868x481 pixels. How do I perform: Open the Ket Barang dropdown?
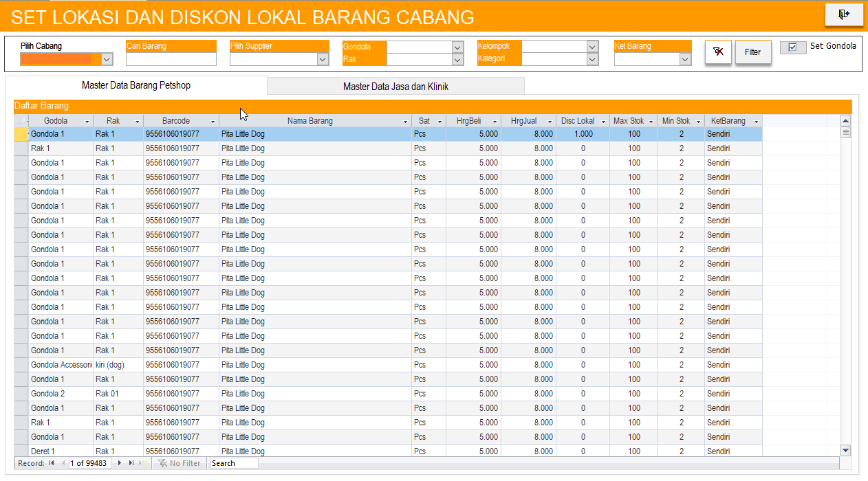[685, 60]
